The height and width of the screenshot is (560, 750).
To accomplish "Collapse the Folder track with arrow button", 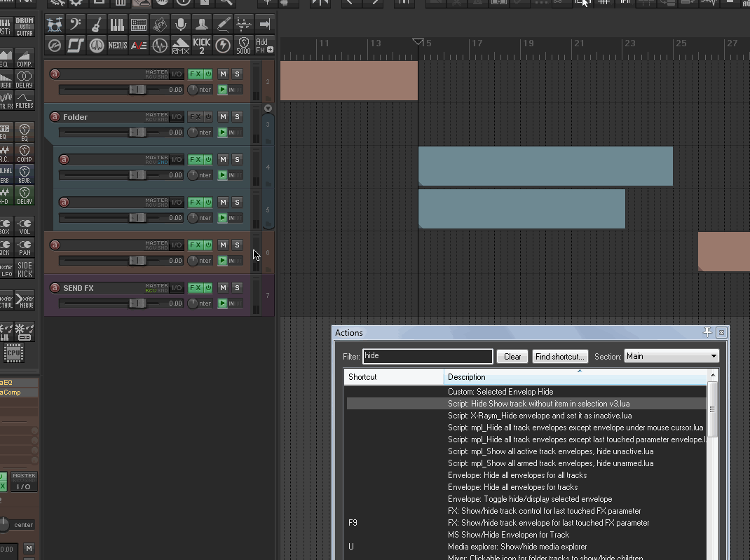I will [x=268, y=109].
